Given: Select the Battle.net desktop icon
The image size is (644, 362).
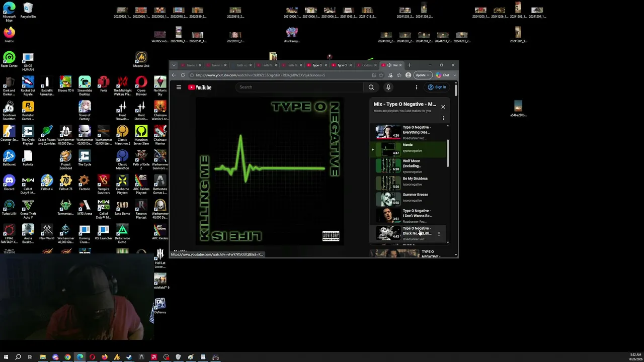Looking at the screenshot, I should (x=9, y=158).
